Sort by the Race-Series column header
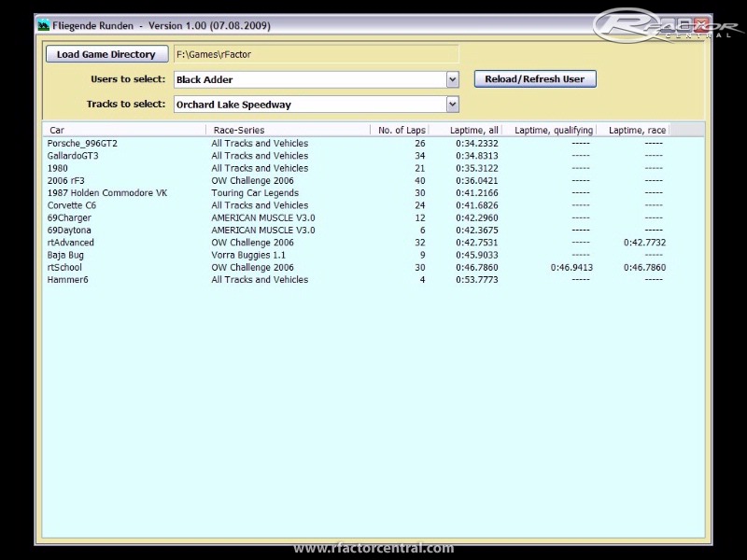Viewport: 747px width, 560px height. [x=288, y=130]
